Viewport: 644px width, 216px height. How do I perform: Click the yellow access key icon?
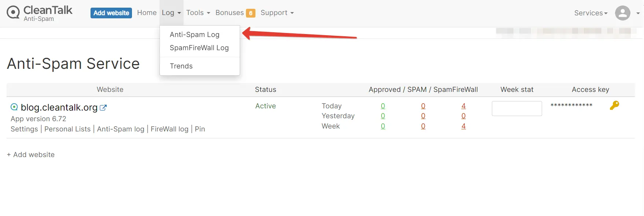[615, 105]
